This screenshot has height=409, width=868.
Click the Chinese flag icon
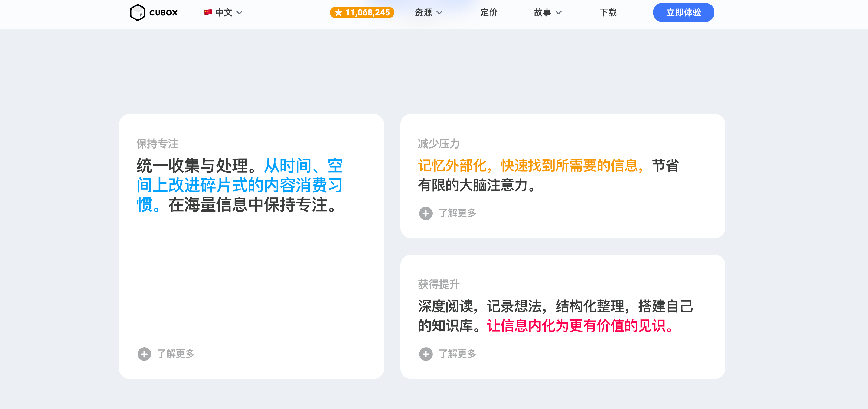click(x=208, y=12)
